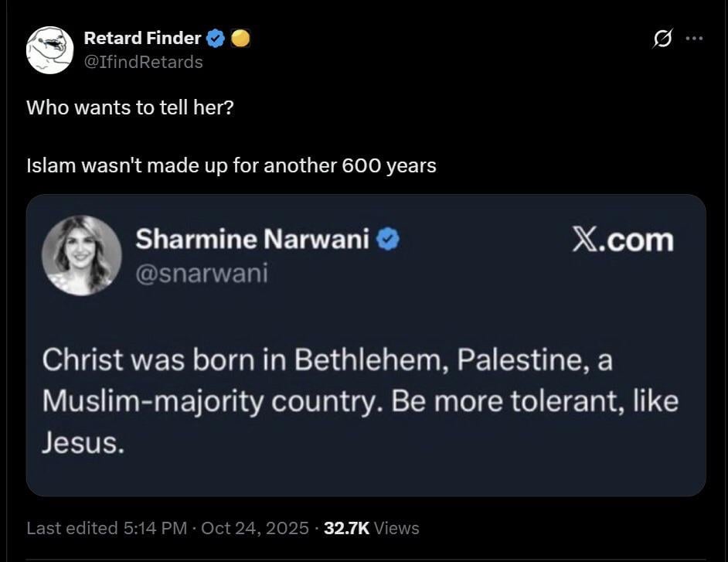728x562 pixels.
Task: Click the 5:14 PM timestamp
Action: point(155,528)
